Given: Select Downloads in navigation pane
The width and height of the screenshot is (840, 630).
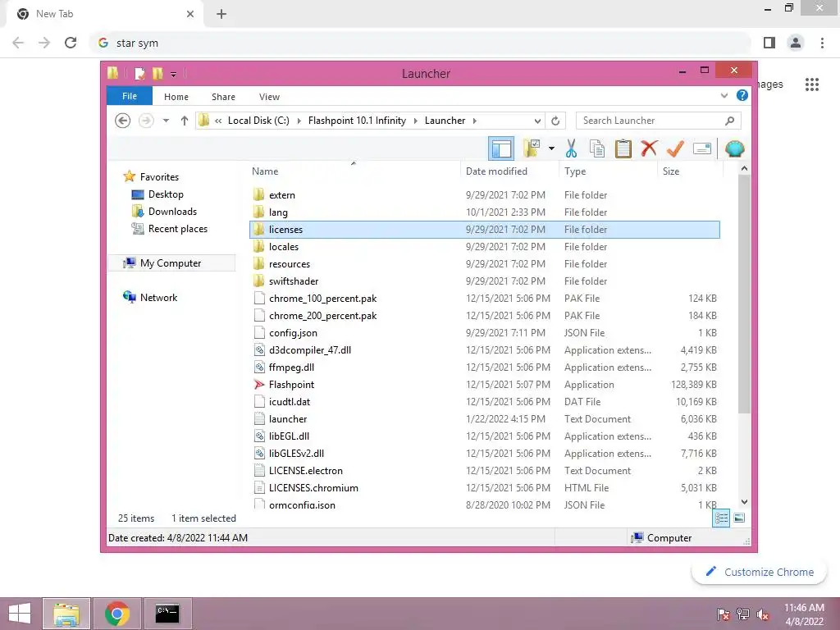Looking at the screenshot, I should 172,211.
